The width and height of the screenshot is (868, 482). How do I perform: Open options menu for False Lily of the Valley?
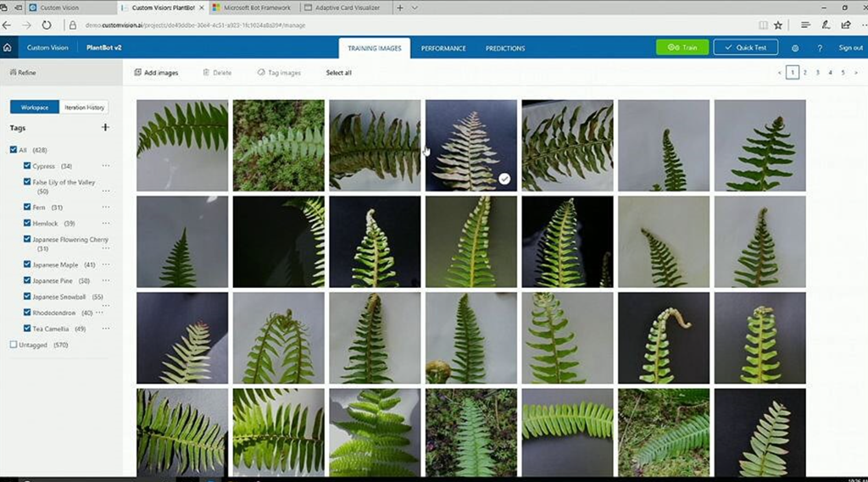pyautogui.click(x=106, y=191)
